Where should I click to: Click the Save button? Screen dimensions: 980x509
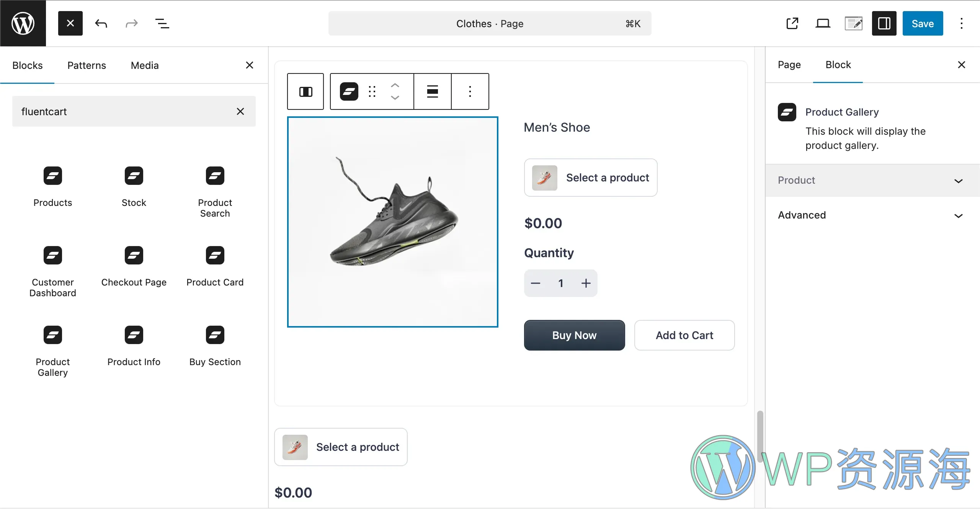point(922,23)
